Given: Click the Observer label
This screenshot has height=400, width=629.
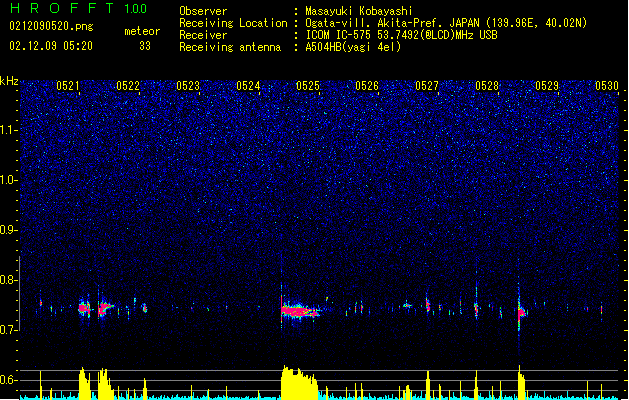Looking at the screenshot, I should tap(203, 11).
